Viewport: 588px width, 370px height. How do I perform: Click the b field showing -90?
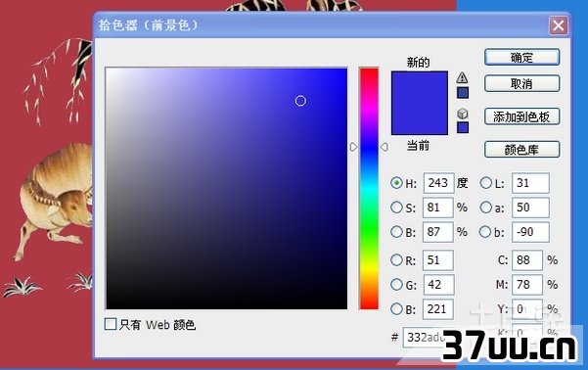point(530,232)
